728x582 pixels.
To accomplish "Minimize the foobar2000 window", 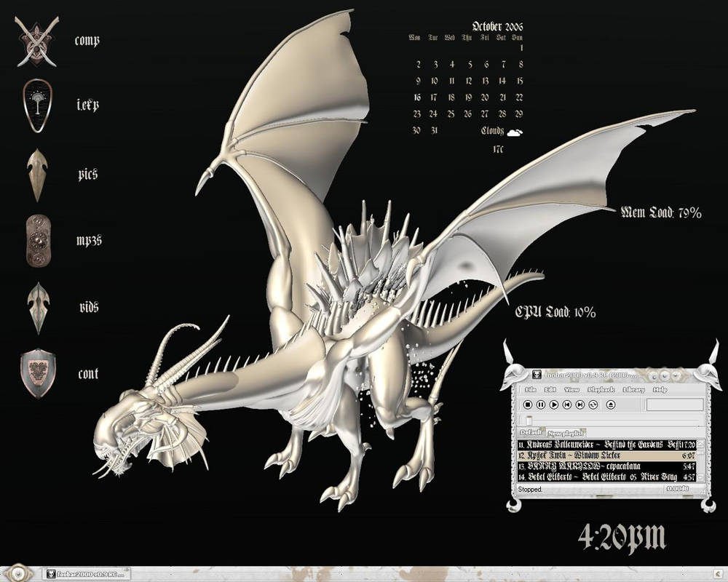I will click(x=654, y=375).
